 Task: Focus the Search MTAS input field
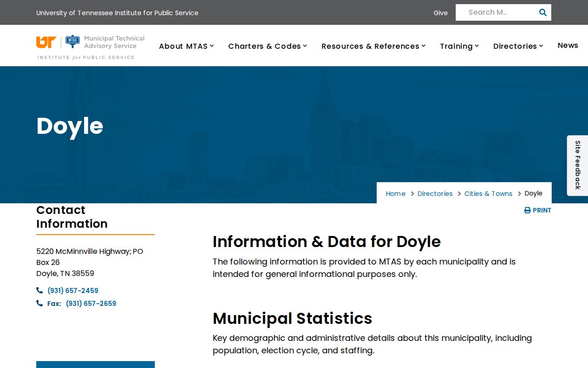point(496,12)
